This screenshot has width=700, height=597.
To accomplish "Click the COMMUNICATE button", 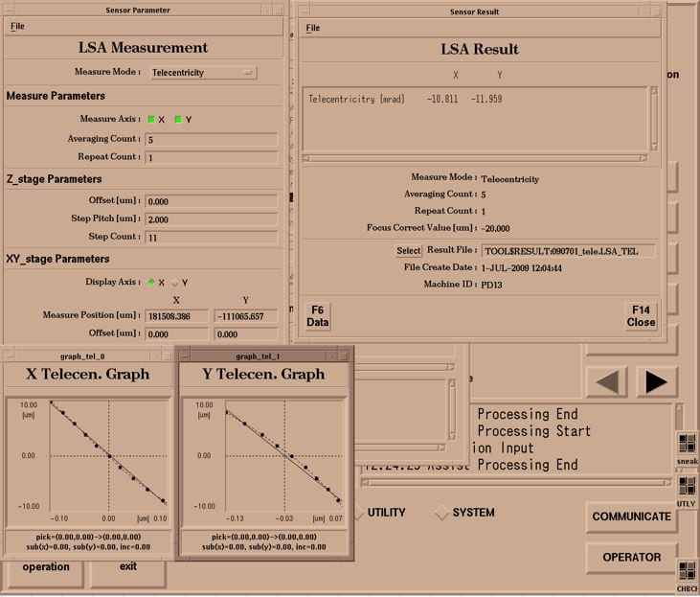I will click(x=631, y=517).
